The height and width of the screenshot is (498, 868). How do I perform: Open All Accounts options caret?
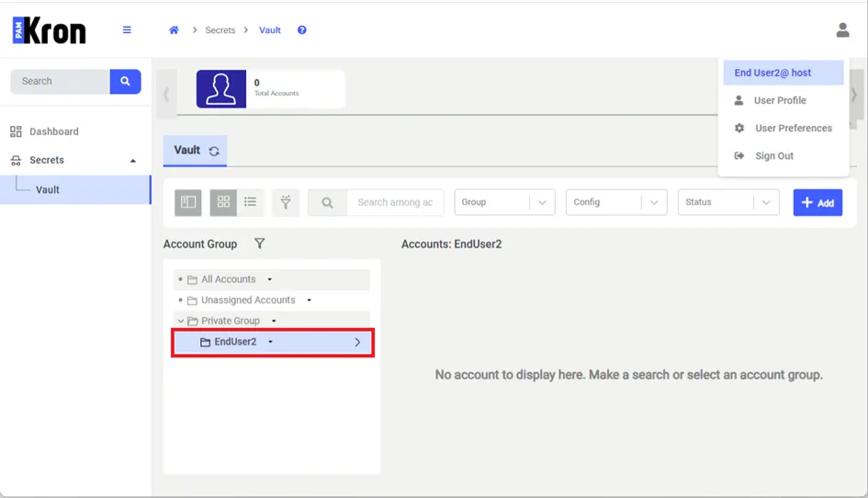tap(270, 279)
